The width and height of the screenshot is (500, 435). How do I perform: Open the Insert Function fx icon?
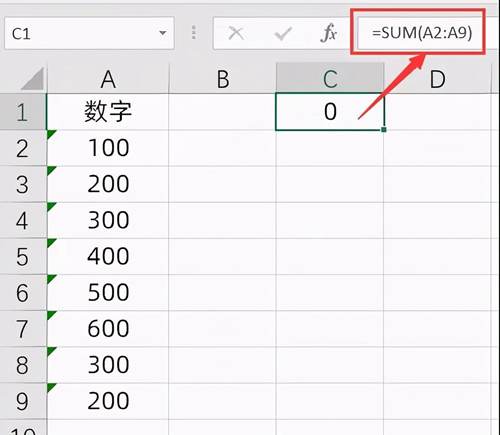329,33
